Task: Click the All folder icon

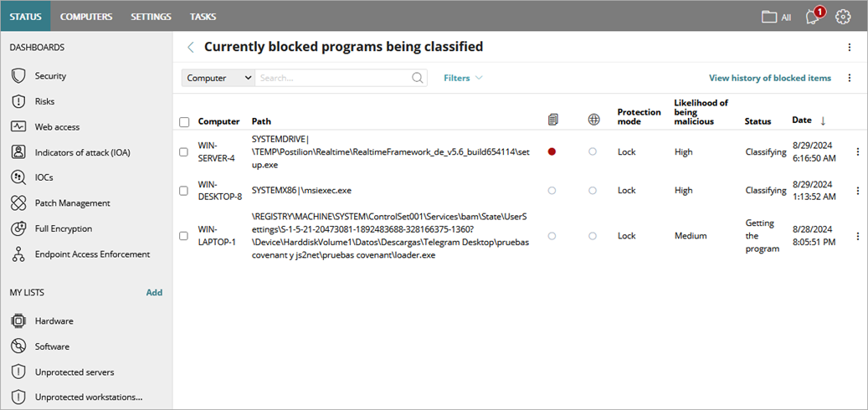Action: [768, 17]
